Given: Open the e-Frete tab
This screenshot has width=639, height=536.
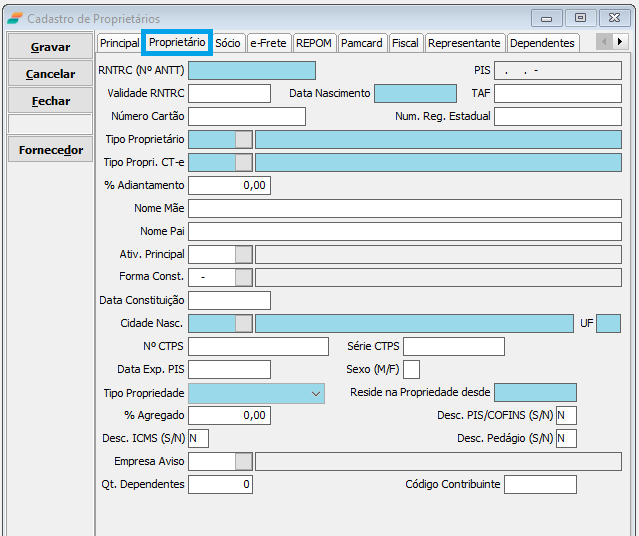Looking at the screenshot, I should (x=268, y=43).
